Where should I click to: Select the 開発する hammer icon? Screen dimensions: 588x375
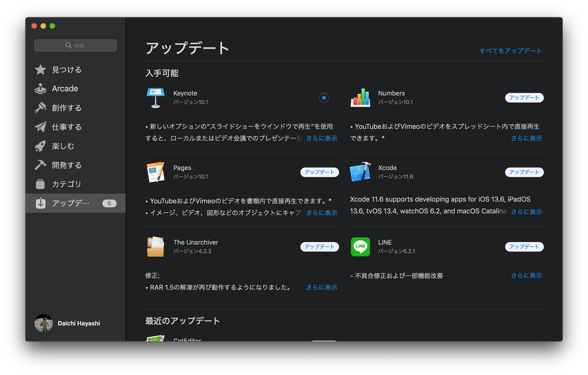(41, 165)
